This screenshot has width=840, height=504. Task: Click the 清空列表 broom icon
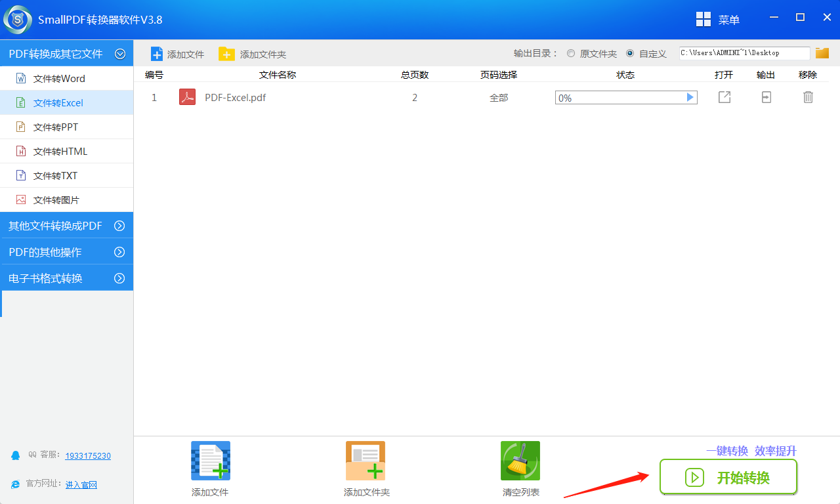[x=520, y=461]
